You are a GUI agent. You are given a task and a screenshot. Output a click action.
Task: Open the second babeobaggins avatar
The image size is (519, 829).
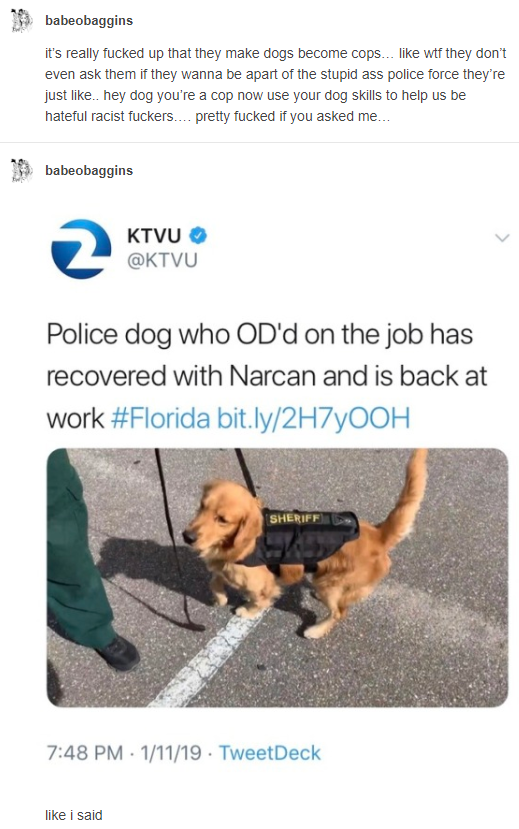click(x=20, y=170)
